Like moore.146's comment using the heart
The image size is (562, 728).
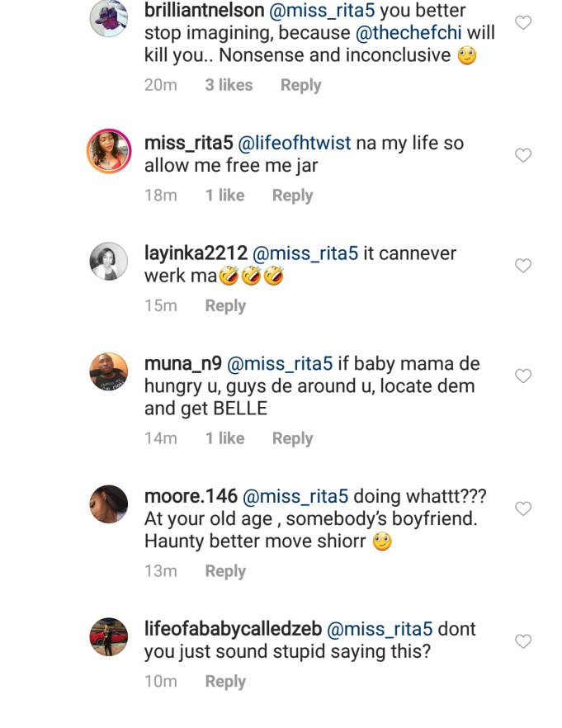coord(522,509)
